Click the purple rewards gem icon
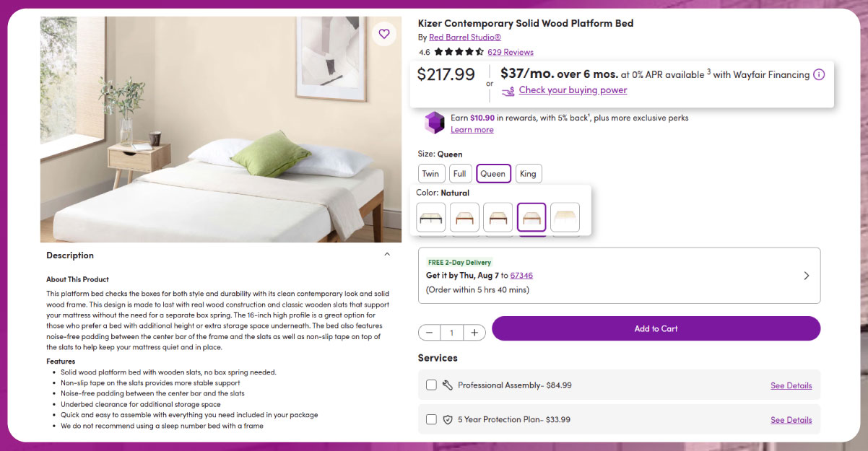Screen dimensions: 868x451 (x=433, y=123)
